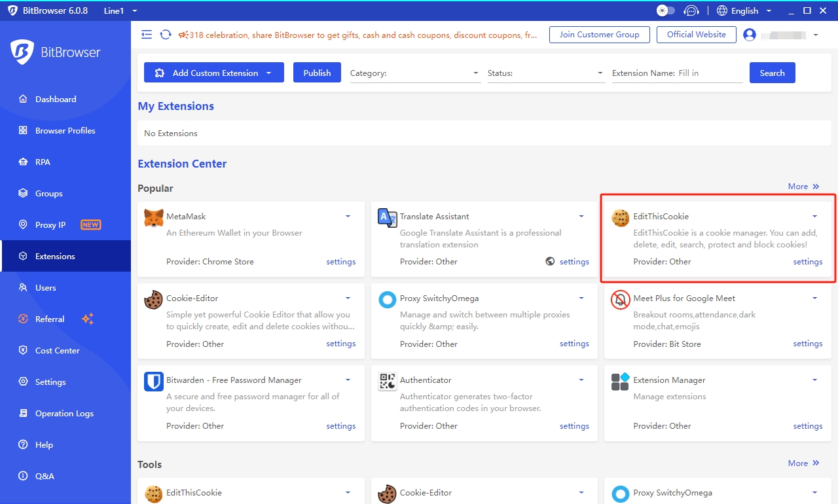Open the Category dropdown filter
Viewport: 838px width, 504px height.
pos(415,73)
